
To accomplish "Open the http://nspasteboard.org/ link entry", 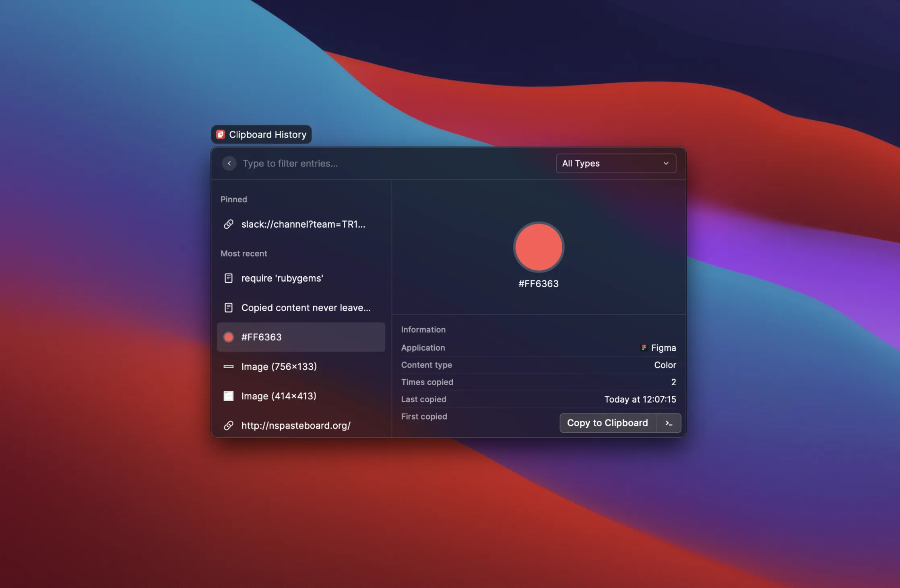I will 296,426.
